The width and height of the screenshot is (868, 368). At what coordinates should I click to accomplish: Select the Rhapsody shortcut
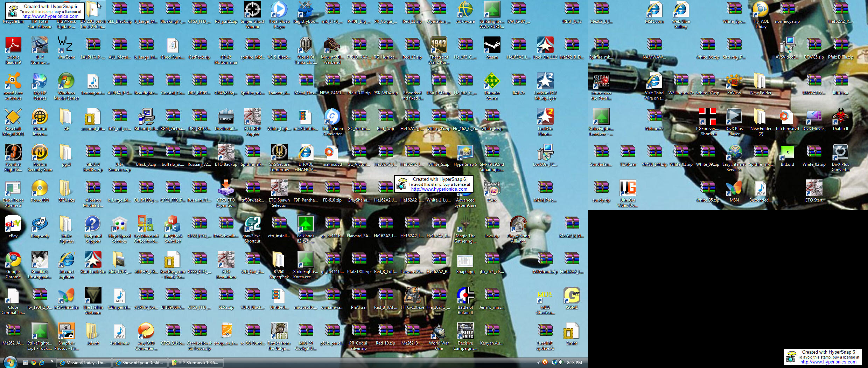[40, 227]
